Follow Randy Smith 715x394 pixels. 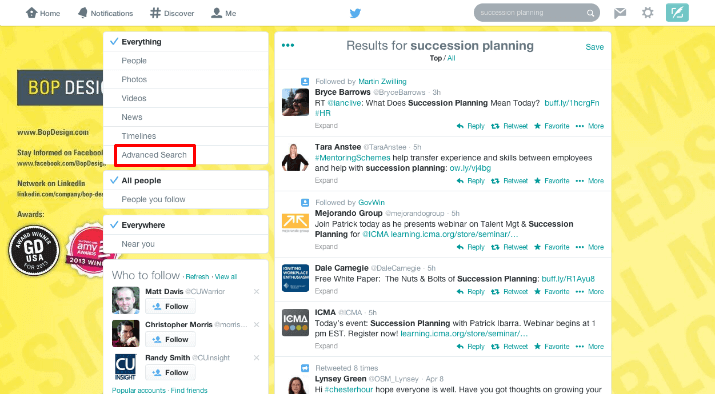click(x=171, y=373)
